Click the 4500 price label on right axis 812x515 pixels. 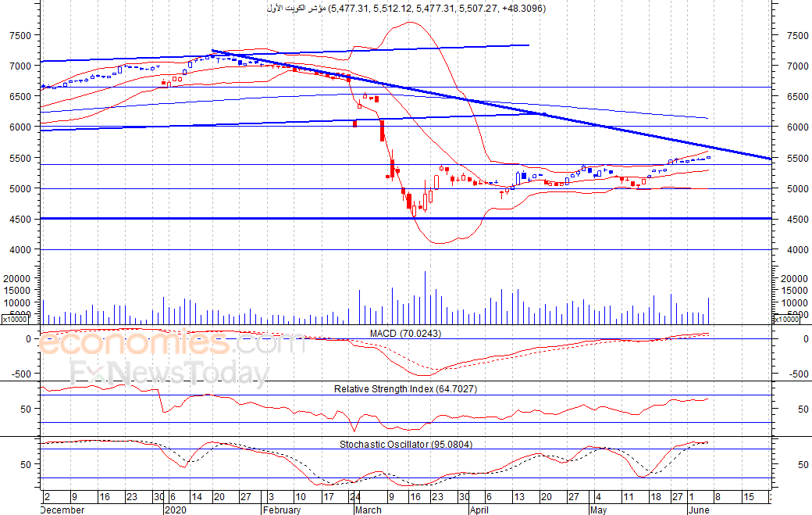coord(797,219)
